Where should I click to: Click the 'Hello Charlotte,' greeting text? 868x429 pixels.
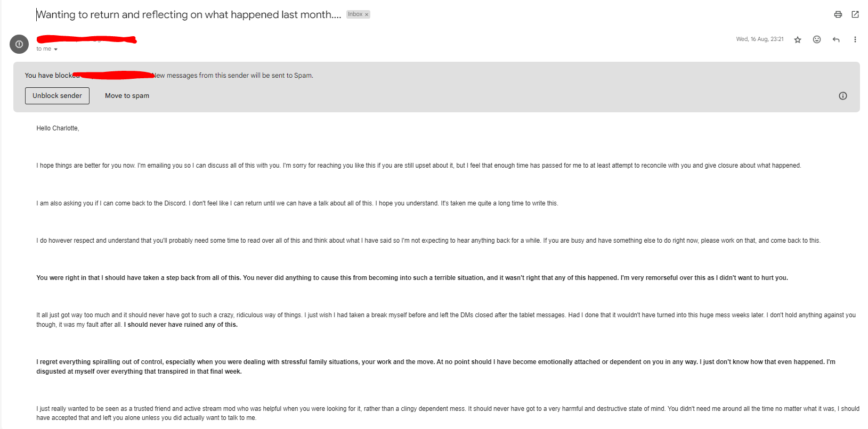coord(58,128)
